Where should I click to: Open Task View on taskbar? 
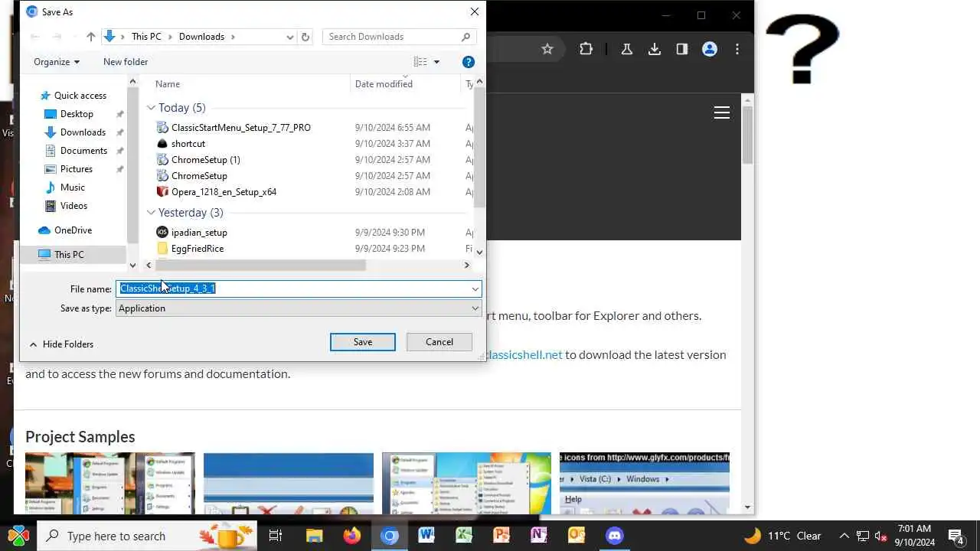[276, 536]
